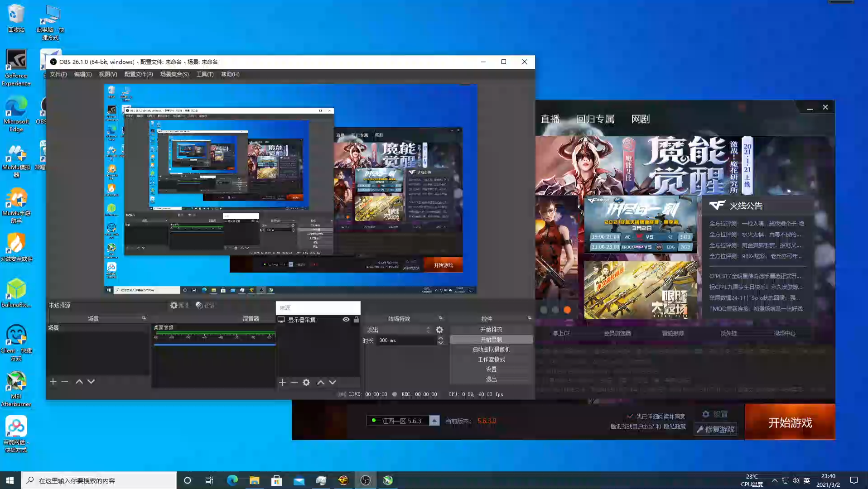Click the 桌面音频 blue volume slider
This screenshot has height=489, width=868.
click(x=215, y=345)
